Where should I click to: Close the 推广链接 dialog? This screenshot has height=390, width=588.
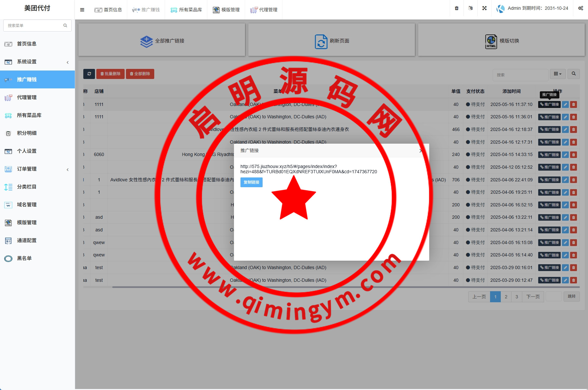[x=421, y=151]
